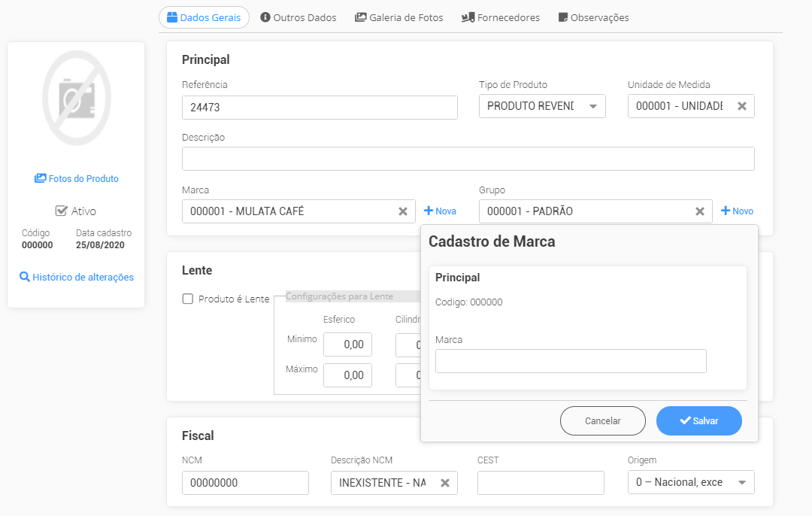Screen dimensions: 812x516
Task: Click the no-photo placeholder image
Action: point(77,98)
